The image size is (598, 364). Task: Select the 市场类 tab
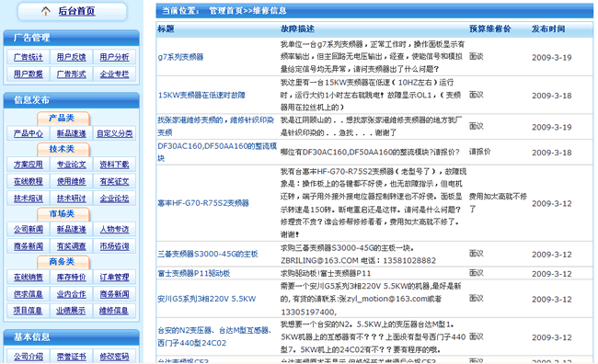click(63, 214)
